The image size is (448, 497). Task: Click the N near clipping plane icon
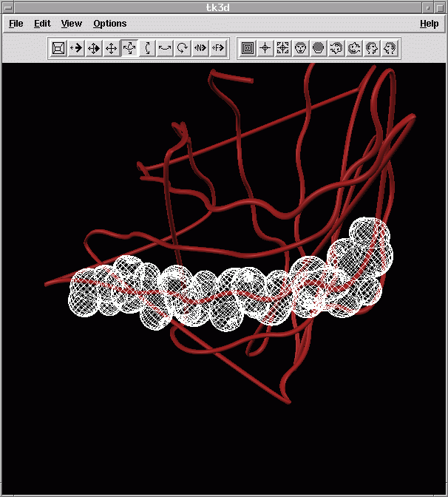pos(200,48)
